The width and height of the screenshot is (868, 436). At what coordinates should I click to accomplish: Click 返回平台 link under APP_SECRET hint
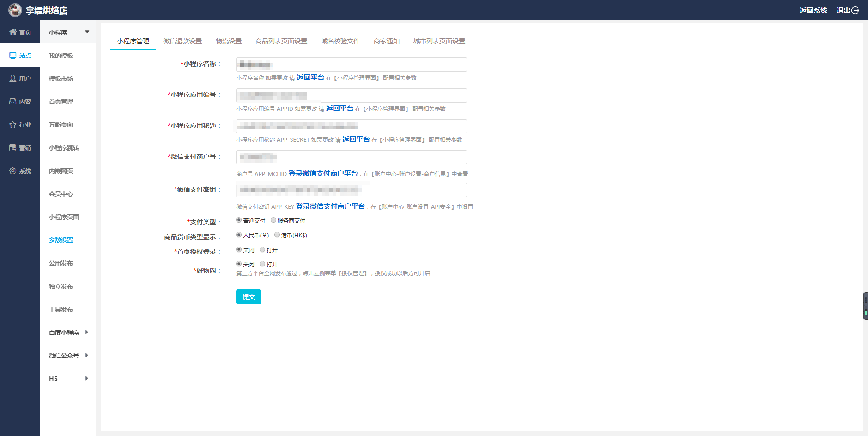click(356, 139)
